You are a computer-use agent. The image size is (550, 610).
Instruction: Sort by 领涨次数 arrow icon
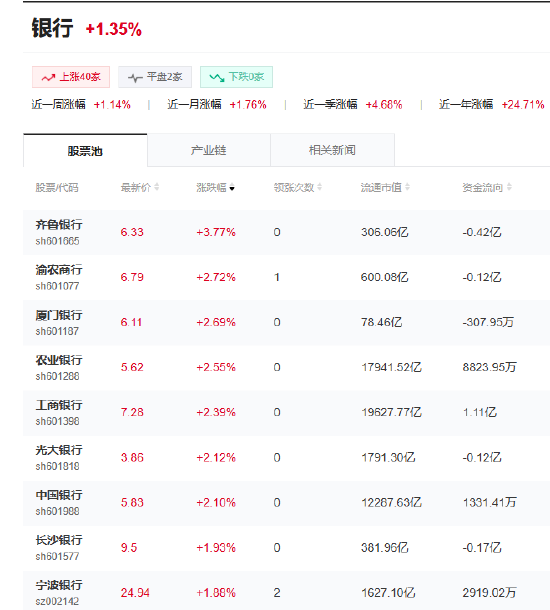coord(319,188)
